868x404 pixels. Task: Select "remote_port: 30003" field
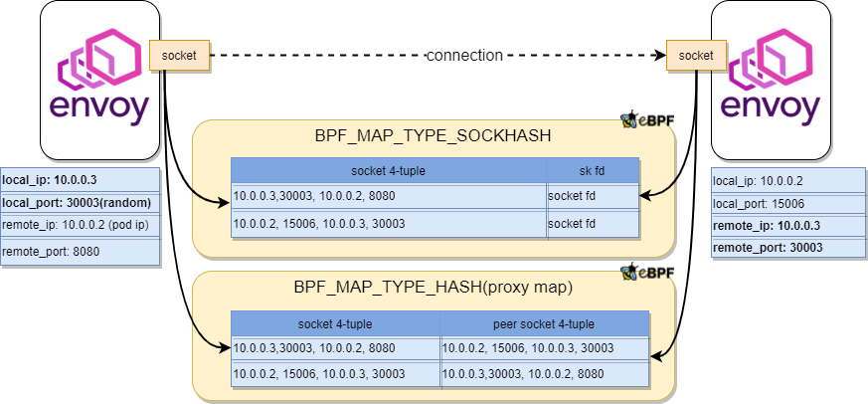tap(788, 248)
